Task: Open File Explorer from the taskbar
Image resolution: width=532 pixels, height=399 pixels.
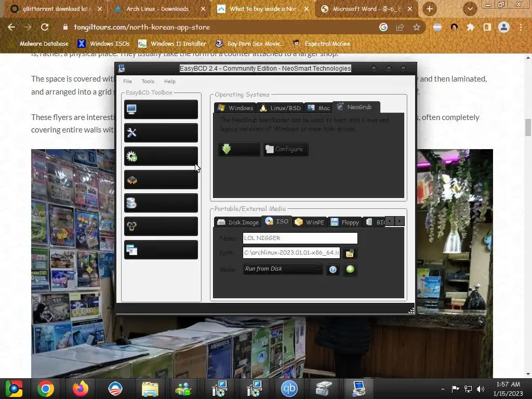Action: coord(150,389)
